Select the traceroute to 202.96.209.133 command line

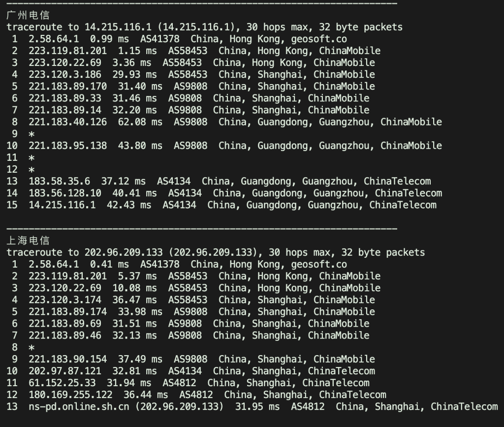216,253
